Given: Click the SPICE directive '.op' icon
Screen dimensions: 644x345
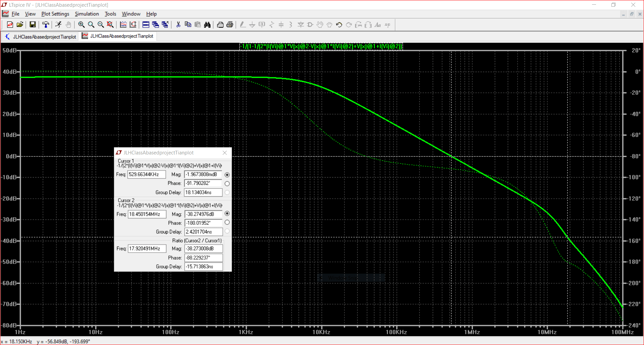Looking at the screenshot, I should pyautogui.click(x=388, y=25).
